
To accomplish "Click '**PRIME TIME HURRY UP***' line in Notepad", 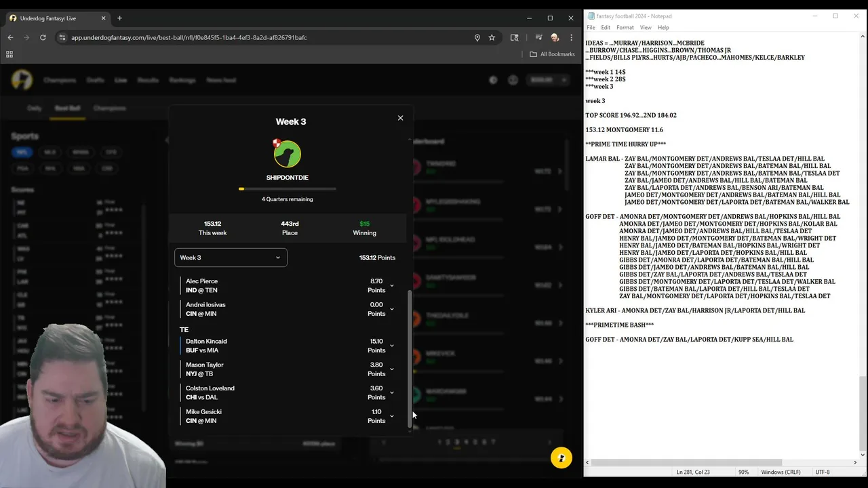I will (625, 144).
